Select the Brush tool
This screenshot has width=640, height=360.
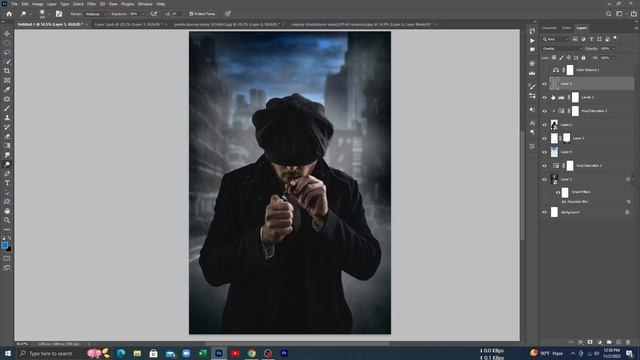(x=7, y=109)
